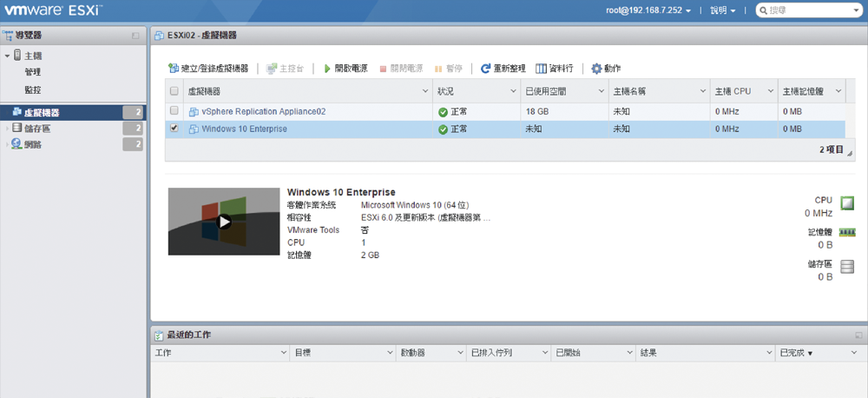The width and height of the screenshot is (868, 398).
Task: Select 監控 under host in navigator
Action: [33, 90]
